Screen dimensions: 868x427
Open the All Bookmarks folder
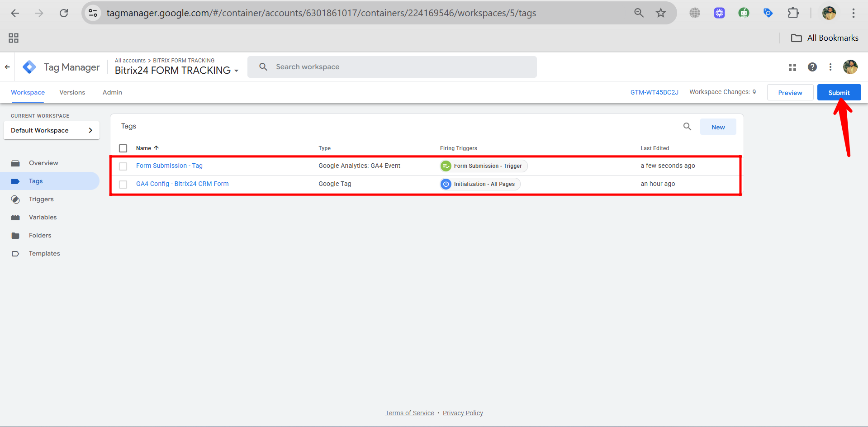[x=825, y=38]
